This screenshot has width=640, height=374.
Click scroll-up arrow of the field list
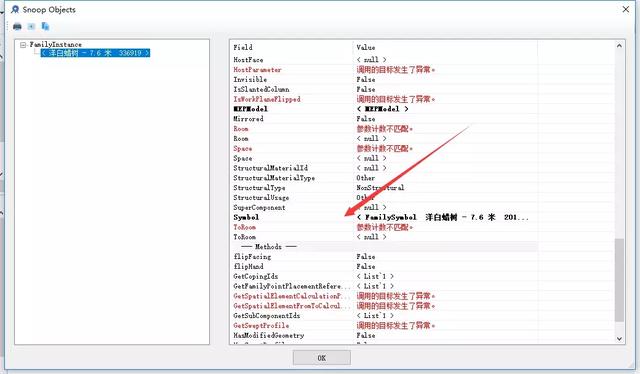point(619,46)
